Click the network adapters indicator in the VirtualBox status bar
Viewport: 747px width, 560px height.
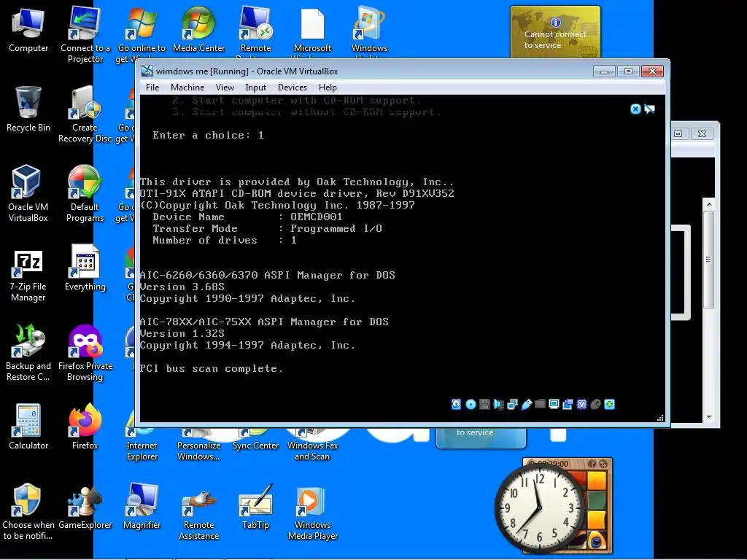coord(512,404)
